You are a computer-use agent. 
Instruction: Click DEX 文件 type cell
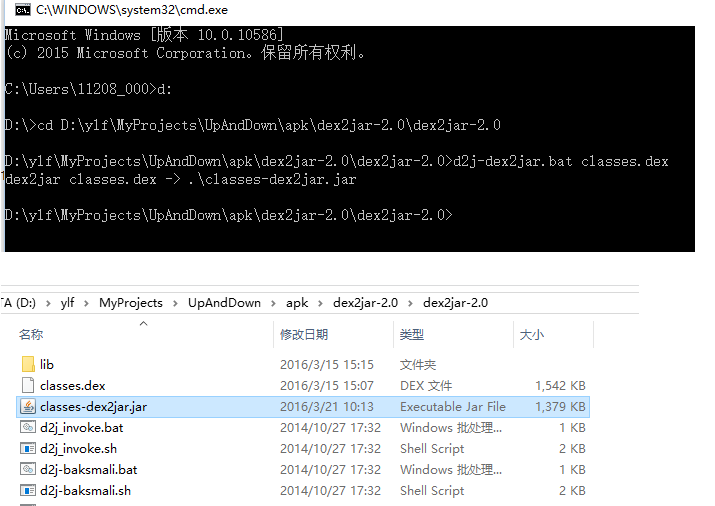(x=426, y=386)
